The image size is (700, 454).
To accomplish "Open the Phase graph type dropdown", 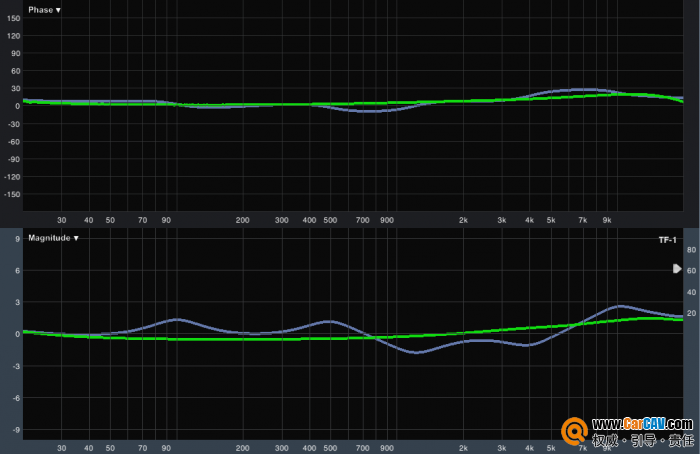I will click(x=44, y=10).
